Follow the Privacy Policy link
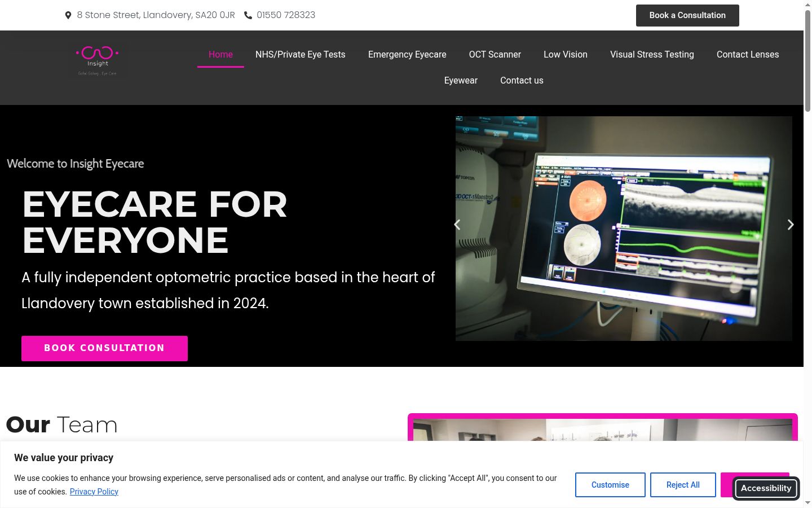Screen dimensions: 812x508 click(x=94, y=492)
